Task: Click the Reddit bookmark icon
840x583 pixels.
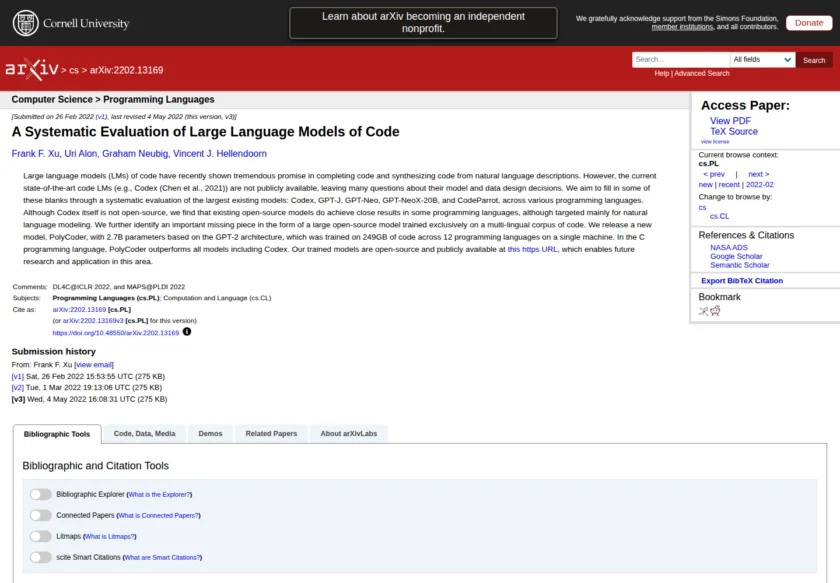Action: click(x=715, y=311)
